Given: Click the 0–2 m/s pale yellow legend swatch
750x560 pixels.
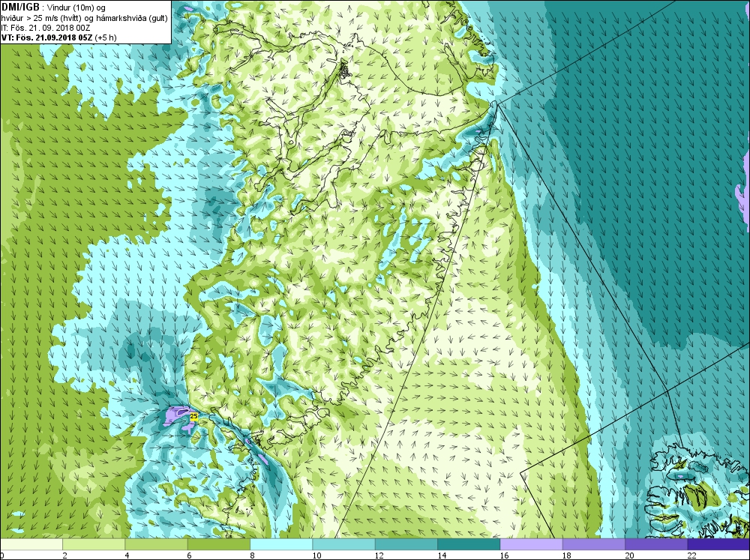Looking at the screenshot, I should tap(31, 544).
